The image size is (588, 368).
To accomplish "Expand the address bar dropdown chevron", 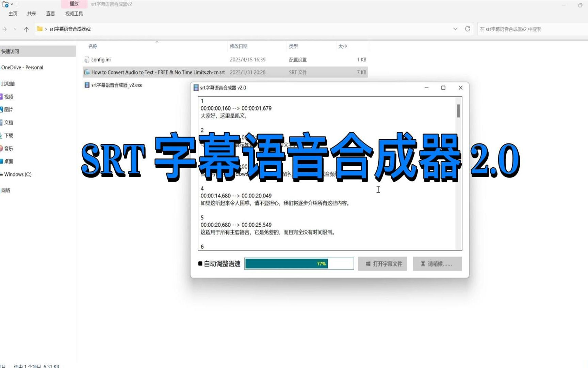I will [x=456, y=29].
